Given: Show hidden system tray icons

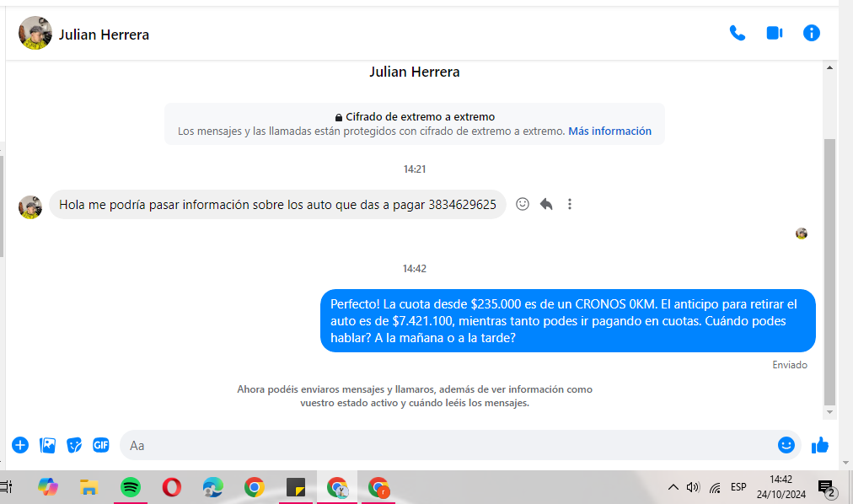Looking at the screenshot, I should [673, 487].
